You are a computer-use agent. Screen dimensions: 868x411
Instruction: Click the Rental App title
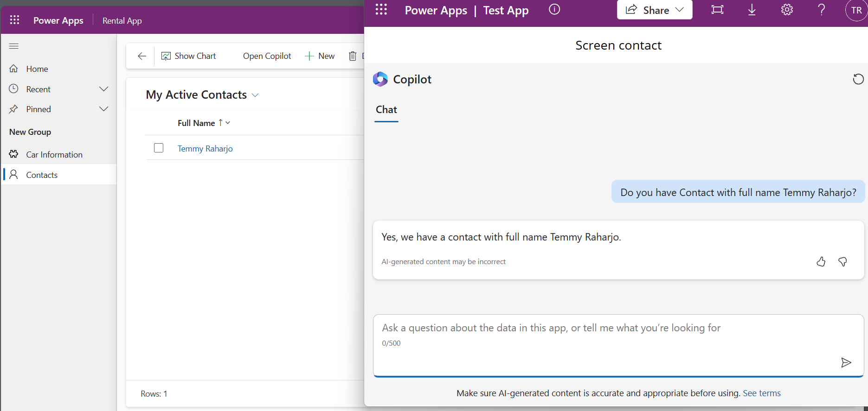122,21
